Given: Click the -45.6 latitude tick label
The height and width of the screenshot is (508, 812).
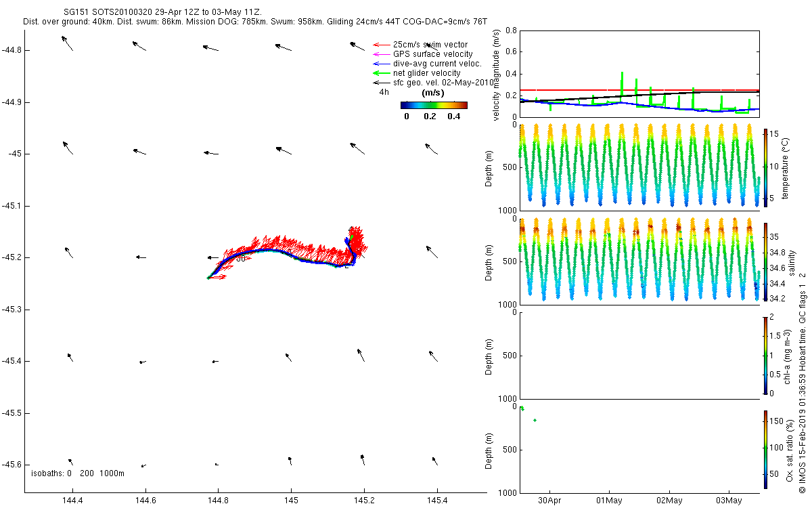Looking at the screenshot, I should [x=13, y=465].
